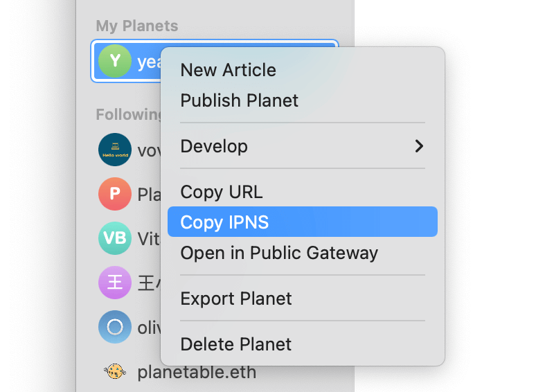Click the Following section header
536x392 pixels.
[129, 114]
